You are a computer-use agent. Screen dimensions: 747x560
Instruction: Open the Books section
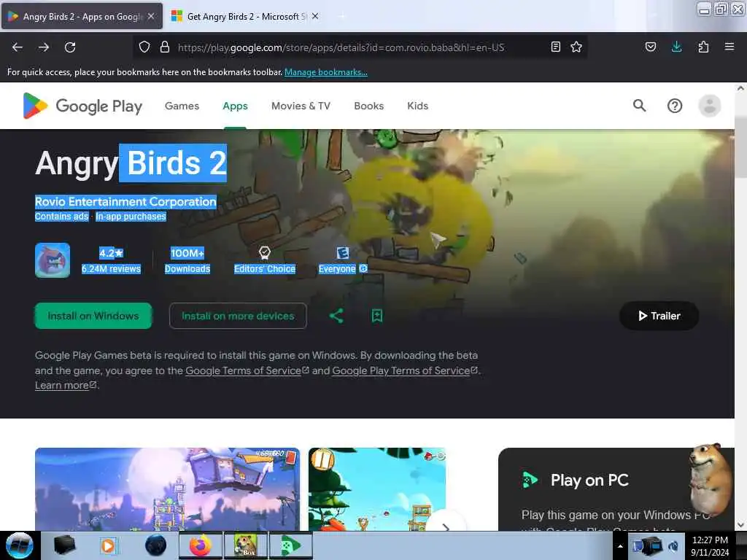368,106
